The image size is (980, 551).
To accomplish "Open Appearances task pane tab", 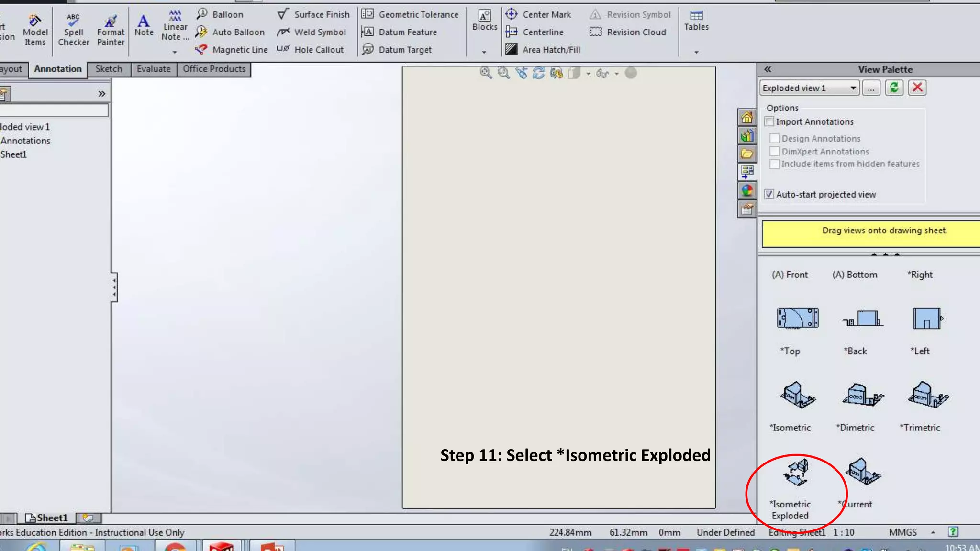I will pos(747,191).
